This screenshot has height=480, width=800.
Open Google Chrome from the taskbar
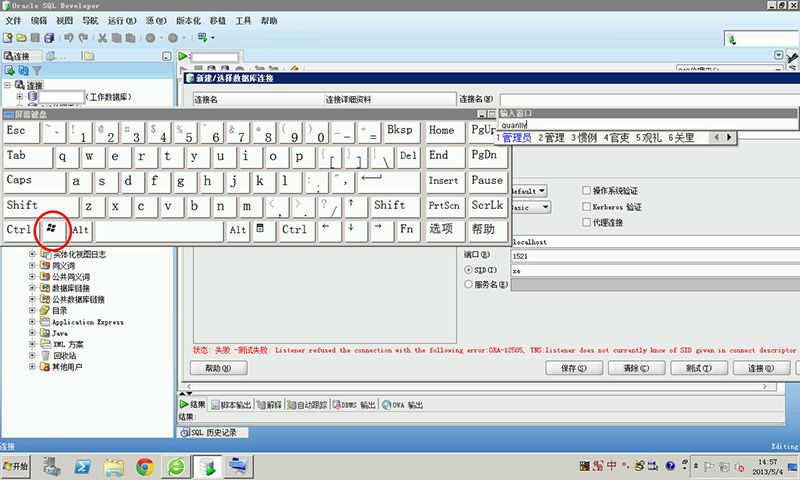click(x=145, y=466)
